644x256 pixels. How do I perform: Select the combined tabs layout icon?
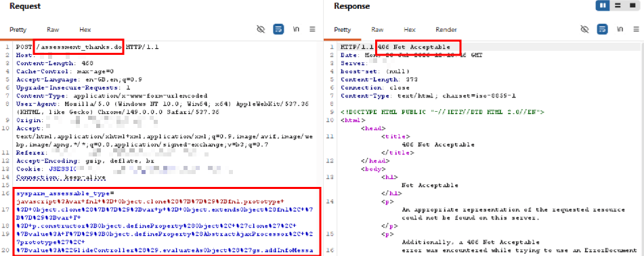[632, 5]
